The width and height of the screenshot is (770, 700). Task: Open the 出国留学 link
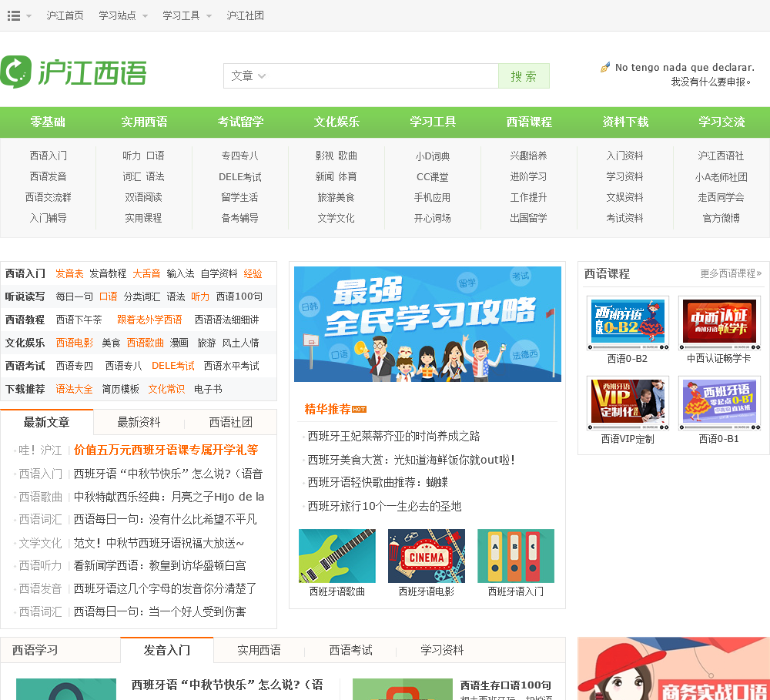[x=528, y=218]
